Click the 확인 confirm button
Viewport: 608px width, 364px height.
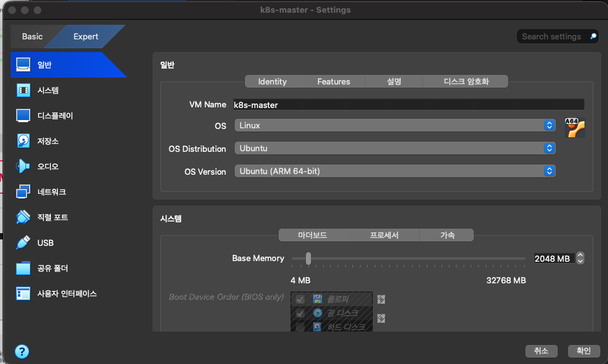584,351
